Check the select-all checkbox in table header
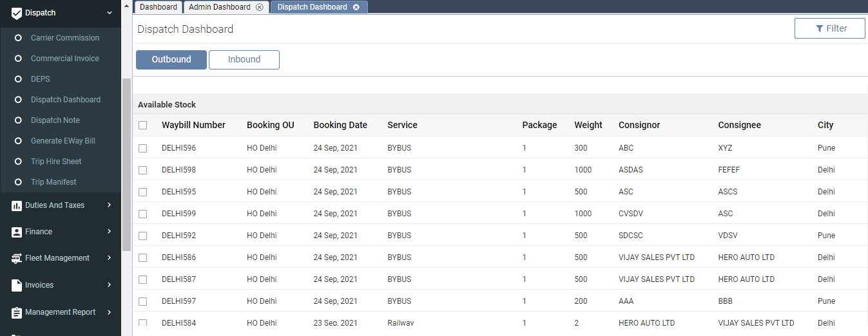The width and height of the screenshot is (868, 336). [x=143, y=126]
